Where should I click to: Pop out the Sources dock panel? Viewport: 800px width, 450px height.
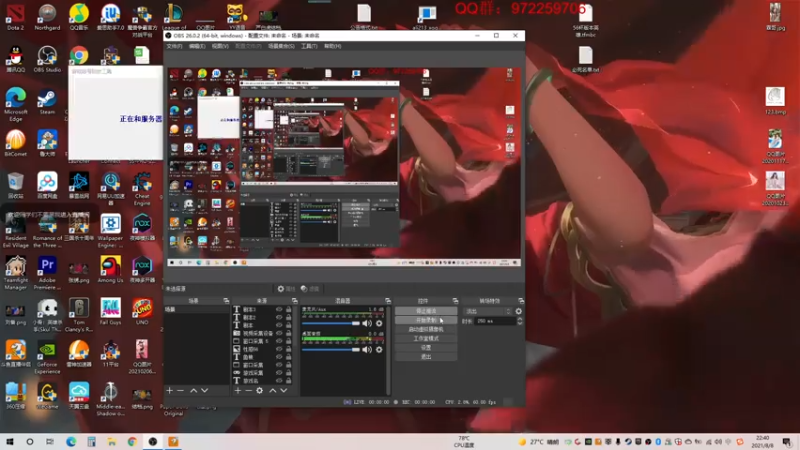(x=294, y=301)
